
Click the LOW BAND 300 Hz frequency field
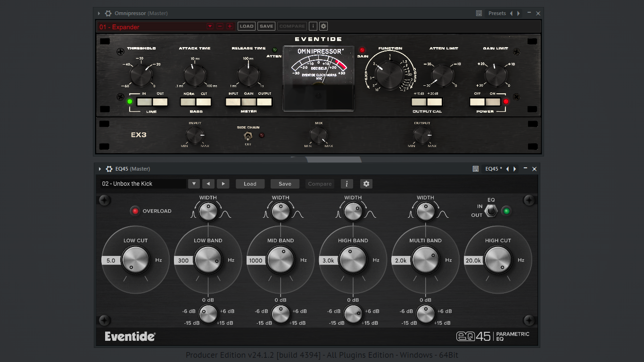(x=183, y=260)
